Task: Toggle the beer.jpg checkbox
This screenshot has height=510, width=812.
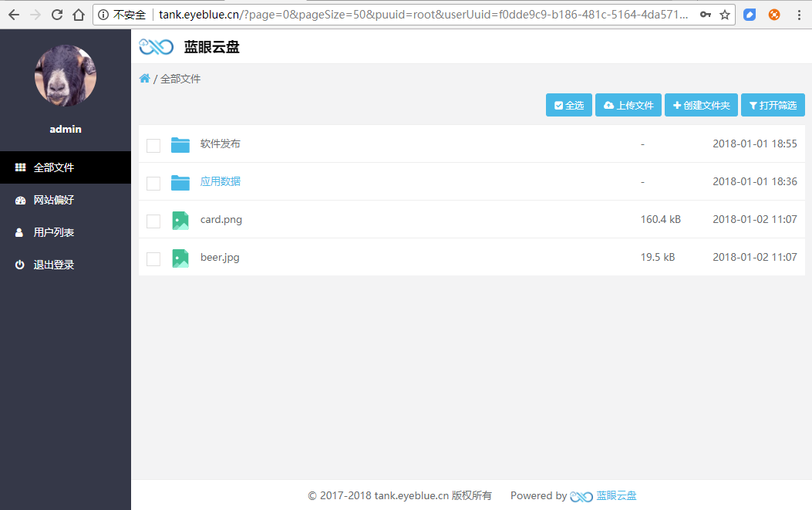Action: [153, 258]
